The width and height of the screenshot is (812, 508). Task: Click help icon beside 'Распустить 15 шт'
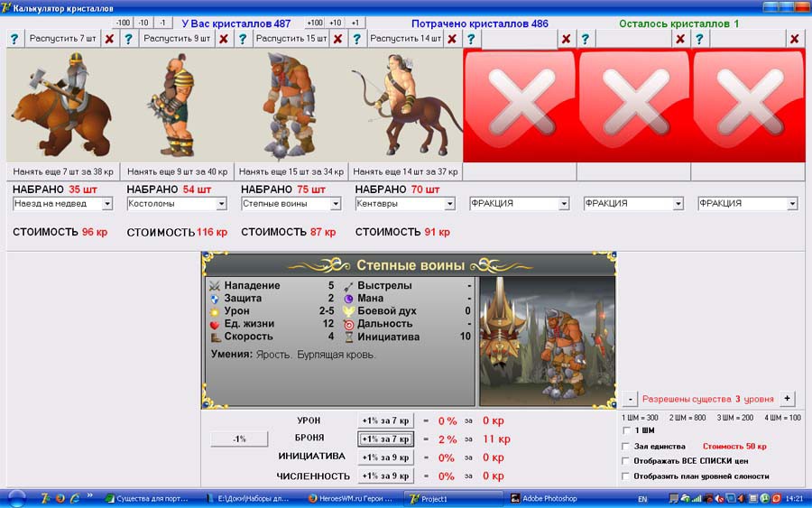pos(243,39)
